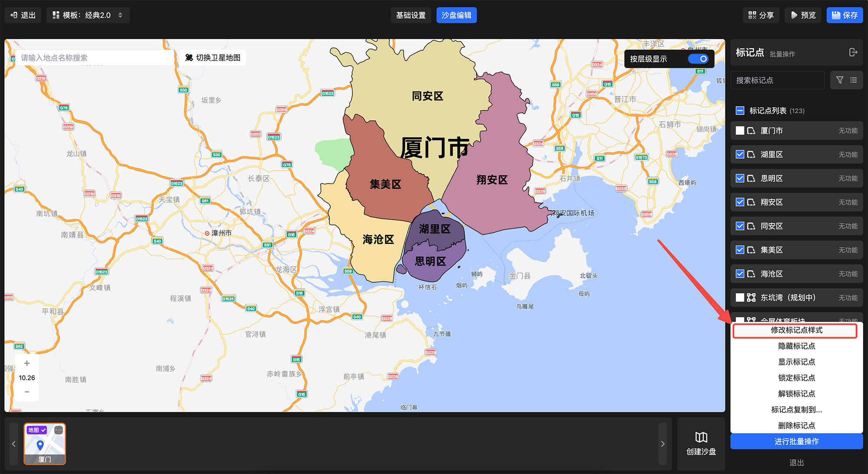Click the 保存 save button
Viewport: 868px width, 474px height.
click(844, 15)
